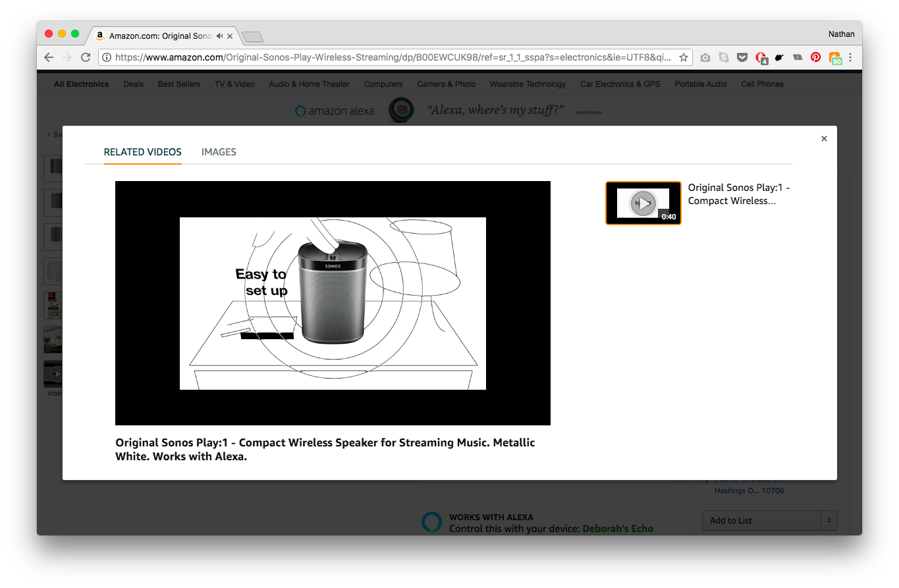Mute the tab via its speaker icon
899x588 pixels.
pyautogui.click(x=219, y=36)
